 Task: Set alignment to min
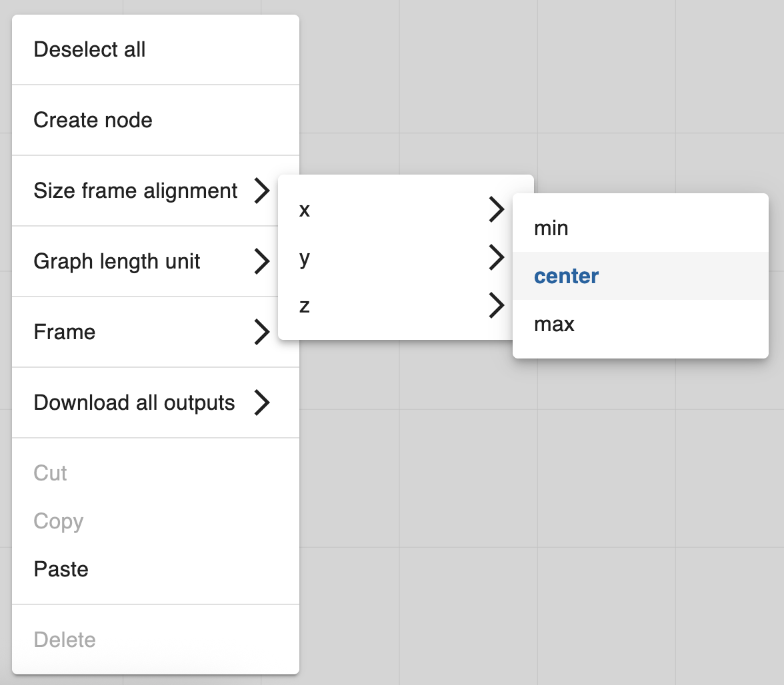pyautogui.click(x=551, y=229)
